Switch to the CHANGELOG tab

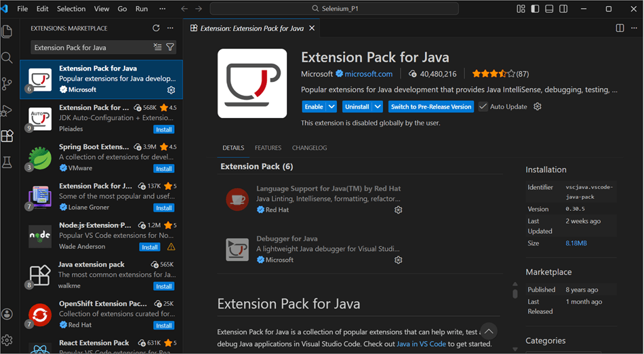click(309, 148)
